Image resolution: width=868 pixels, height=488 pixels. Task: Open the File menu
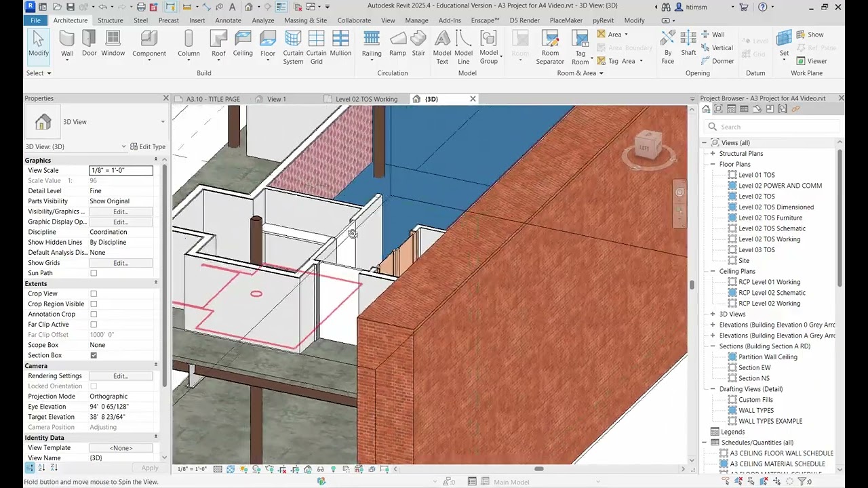(x=35, y=20)
